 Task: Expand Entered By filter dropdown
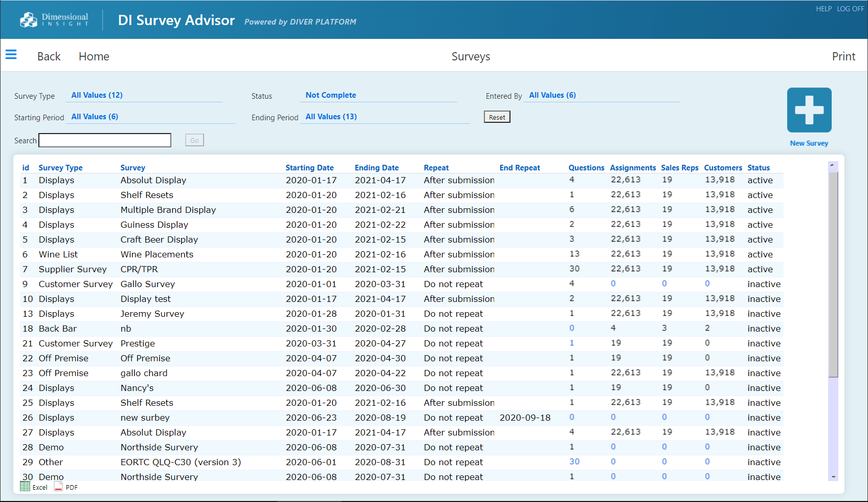(552, 95)
